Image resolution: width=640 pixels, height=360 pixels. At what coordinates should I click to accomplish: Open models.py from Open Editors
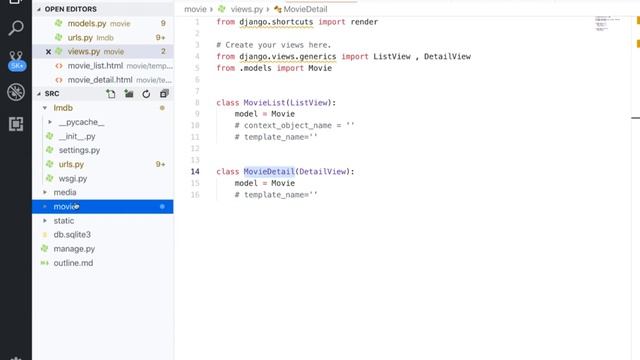tap(103, 23)
